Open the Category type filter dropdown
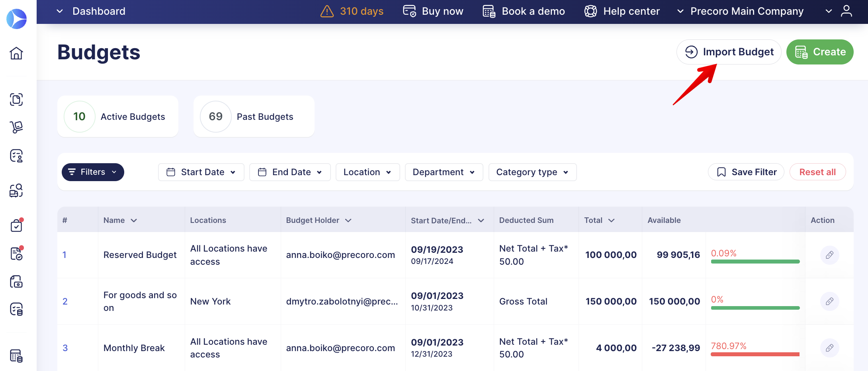The image size is (868, 371). 532,172
